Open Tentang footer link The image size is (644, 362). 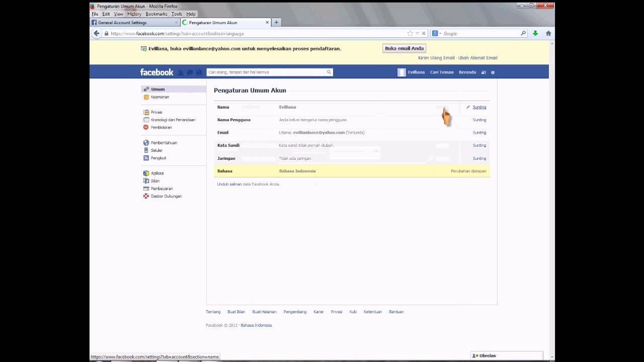pos(213,312)
